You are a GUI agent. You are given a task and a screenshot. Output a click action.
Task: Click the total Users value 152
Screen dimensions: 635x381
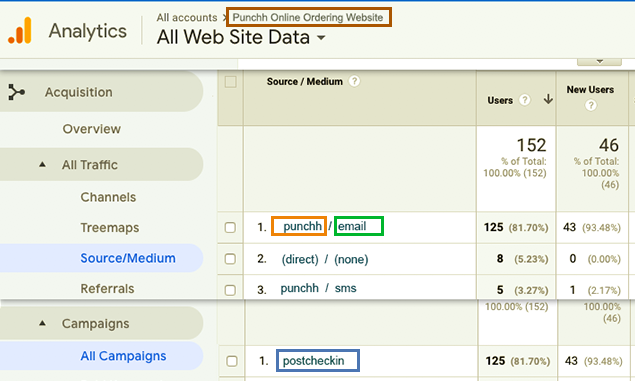click(x=531, y=145)
